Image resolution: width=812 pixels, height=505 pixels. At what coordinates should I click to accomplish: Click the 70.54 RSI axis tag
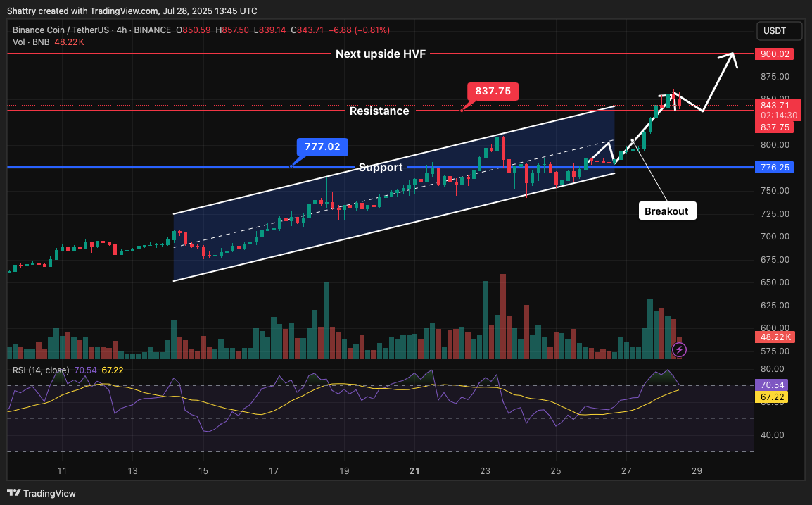(x=772, y=385)
